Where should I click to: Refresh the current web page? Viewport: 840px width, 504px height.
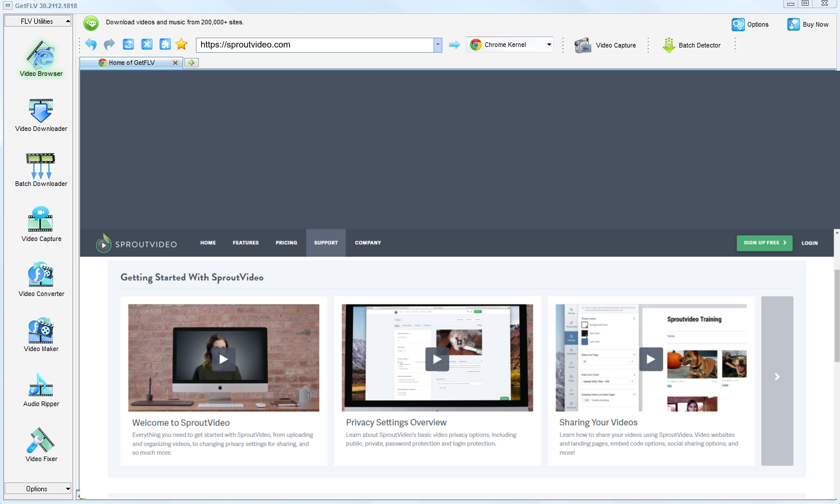[x=128, y=45]
